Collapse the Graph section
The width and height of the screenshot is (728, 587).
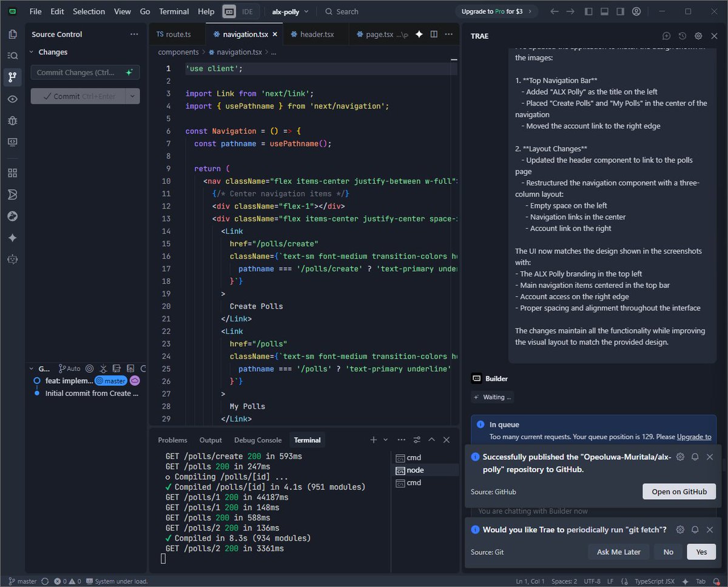pyautogui.click(x=32, y=369)
